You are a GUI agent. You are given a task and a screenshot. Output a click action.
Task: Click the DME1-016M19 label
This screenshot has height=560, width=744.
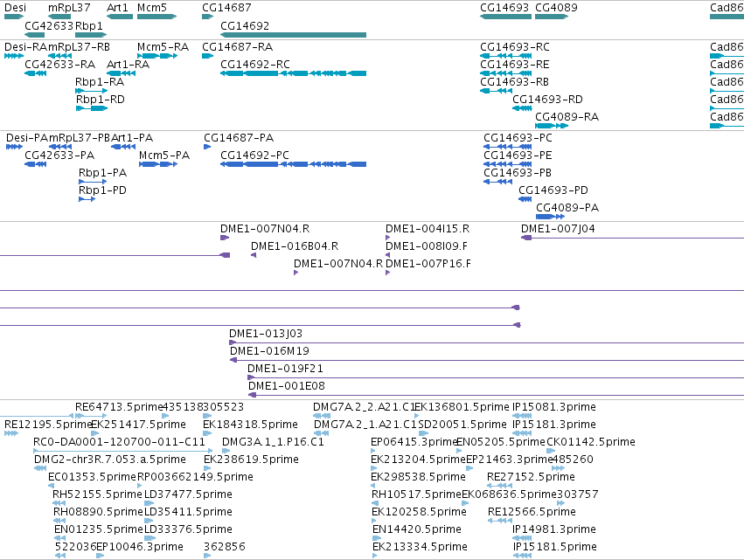[269, 351]
